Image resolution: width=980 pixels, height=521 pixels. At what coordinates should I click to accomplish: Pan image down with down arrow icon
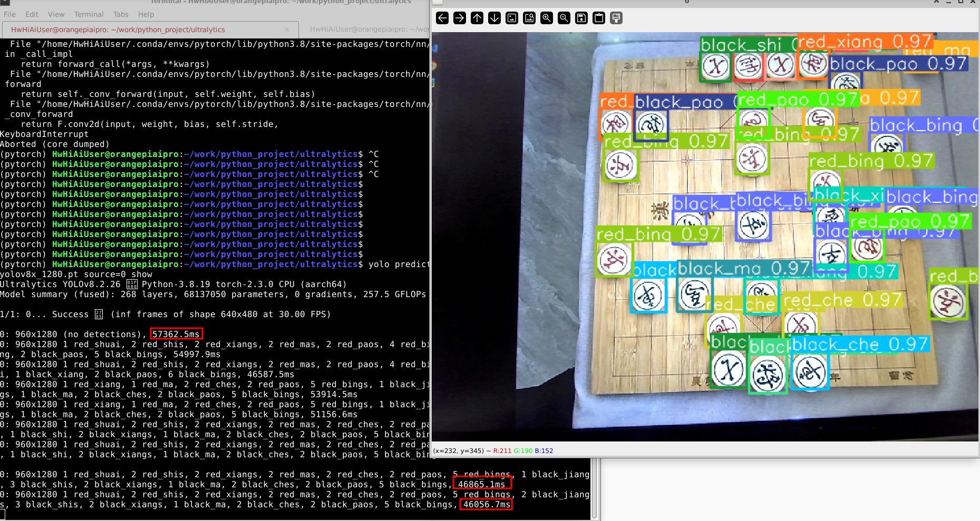(494, 18)
